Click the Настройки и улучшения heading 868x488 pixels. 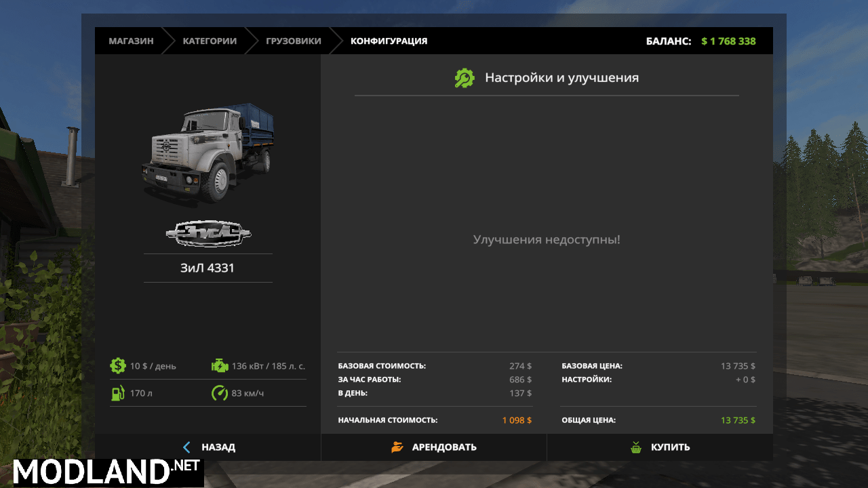pyautogui.click(x=561, y=78)
